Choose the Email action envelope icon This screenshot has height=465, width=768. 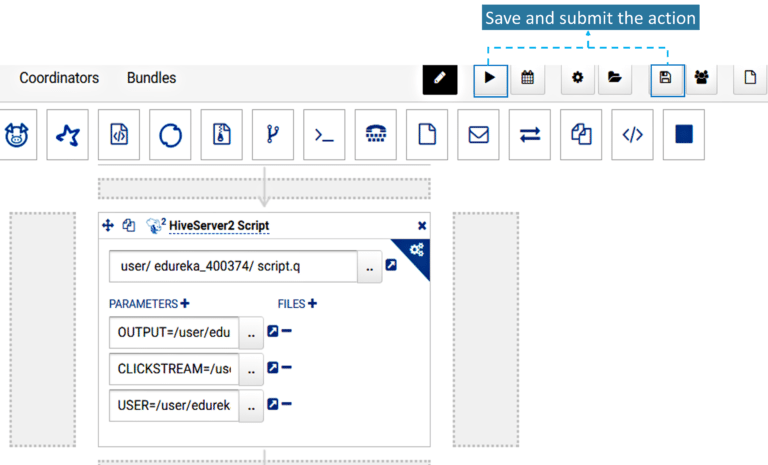[478, 135]
